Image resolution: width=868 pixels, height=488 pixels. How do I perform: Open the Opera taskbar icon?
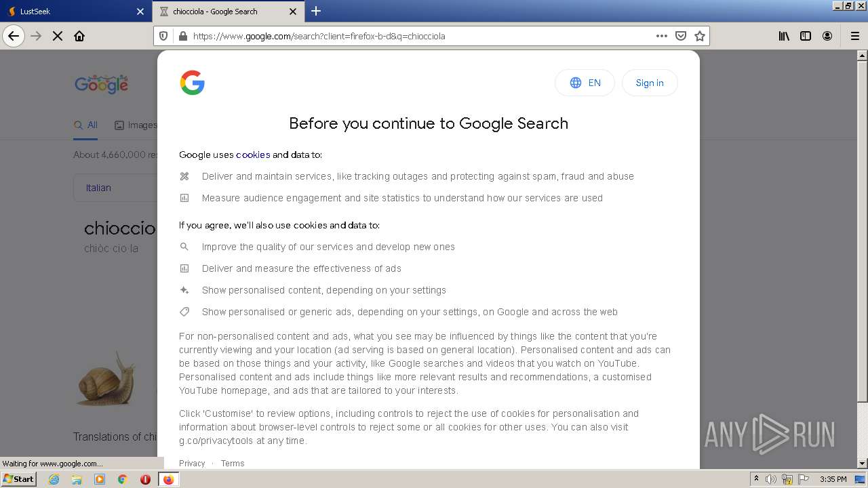(x=145, y=479)
